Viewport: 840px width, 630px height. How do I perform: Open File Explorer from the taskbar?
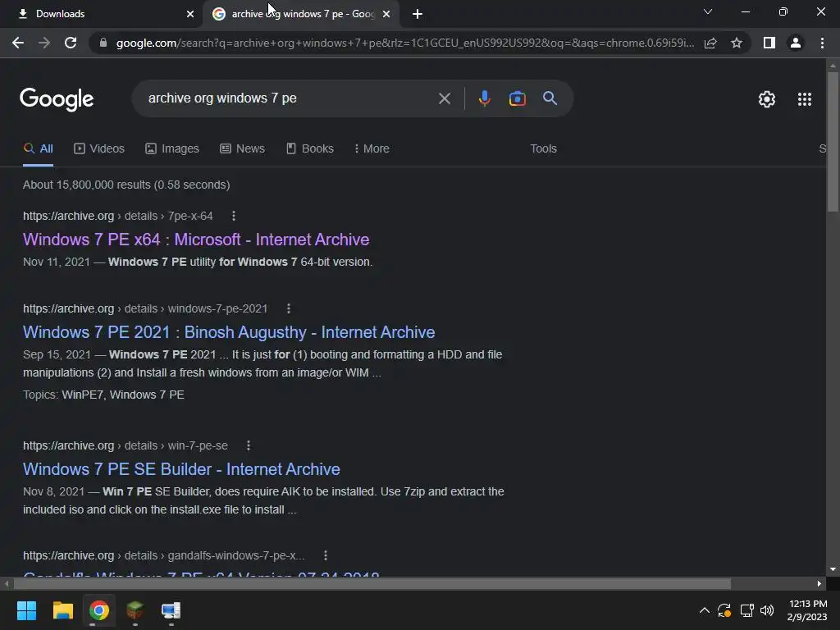click(62, 610)
